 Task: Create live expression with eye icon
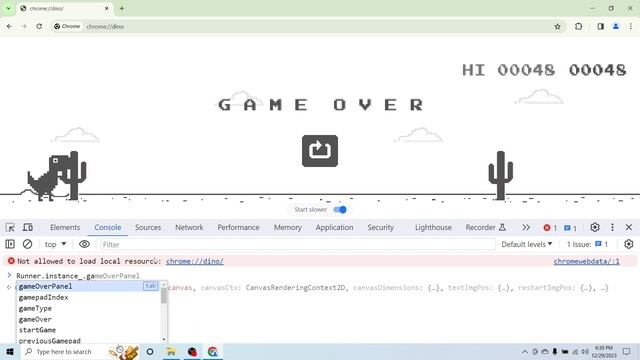coord(84,244)
